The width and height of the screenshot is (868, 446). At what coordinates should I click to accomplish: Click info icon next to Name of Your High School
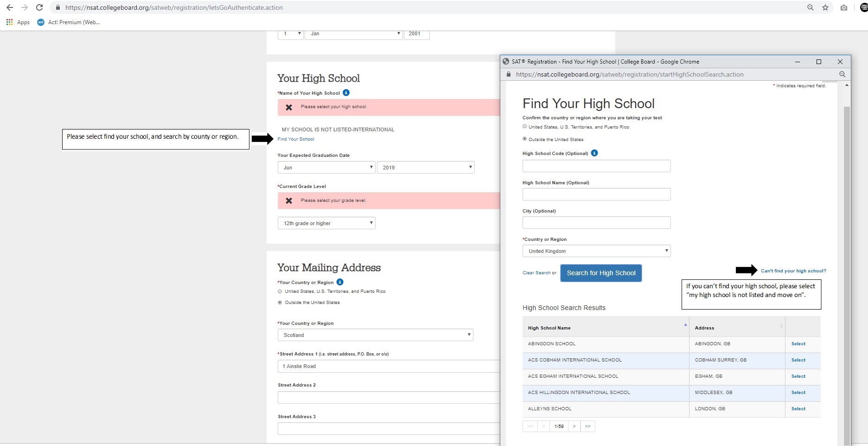[346, 93]
